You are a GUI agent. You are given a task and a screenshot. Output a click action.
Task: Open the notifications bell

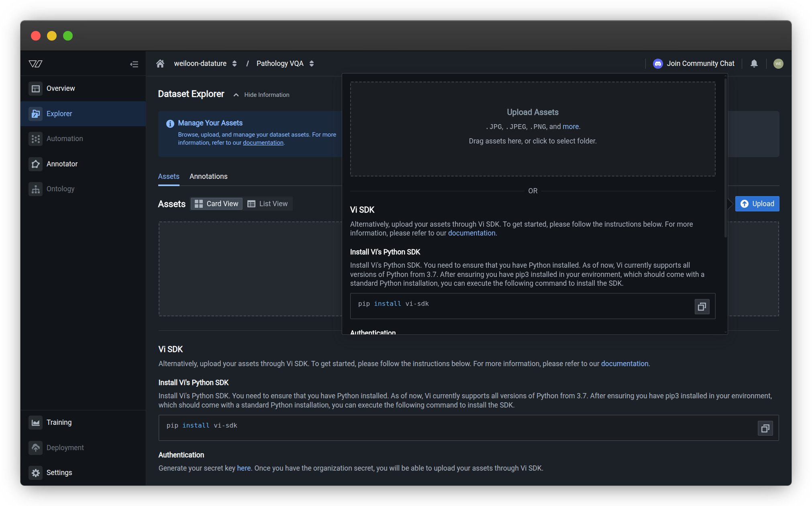(754, 64)
